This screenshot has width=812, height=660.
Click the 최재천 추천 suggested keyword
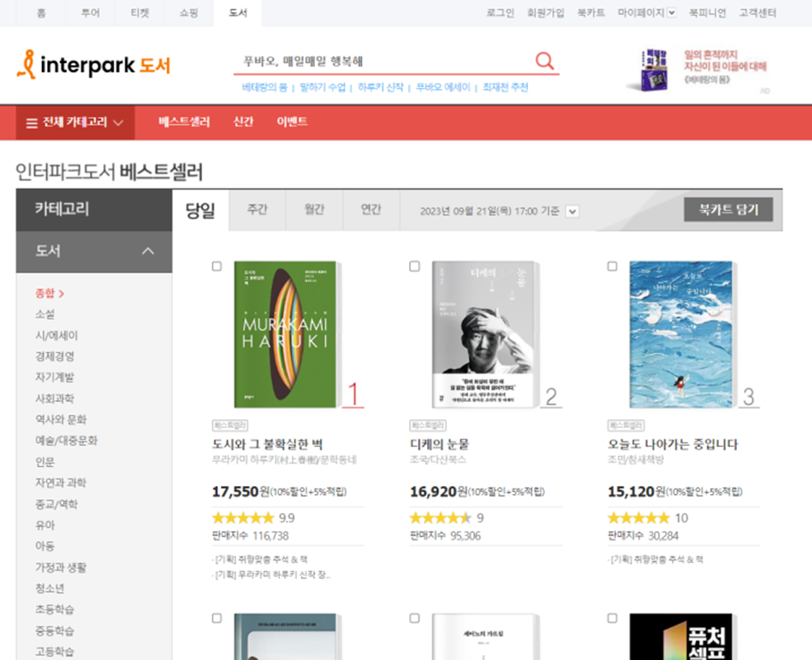tap(506, 87)
